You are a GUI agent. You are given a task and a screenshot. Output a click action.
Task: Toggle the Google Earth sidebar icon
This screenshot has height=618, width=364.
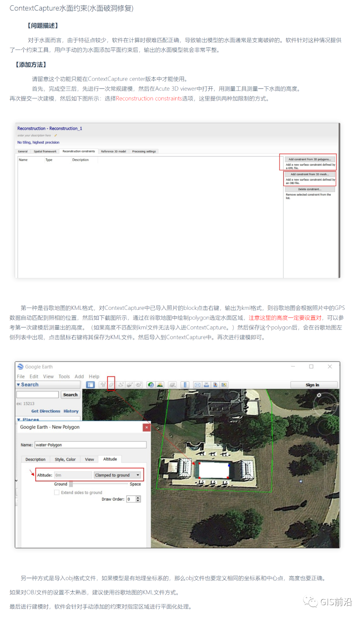(x=90, y=385)
